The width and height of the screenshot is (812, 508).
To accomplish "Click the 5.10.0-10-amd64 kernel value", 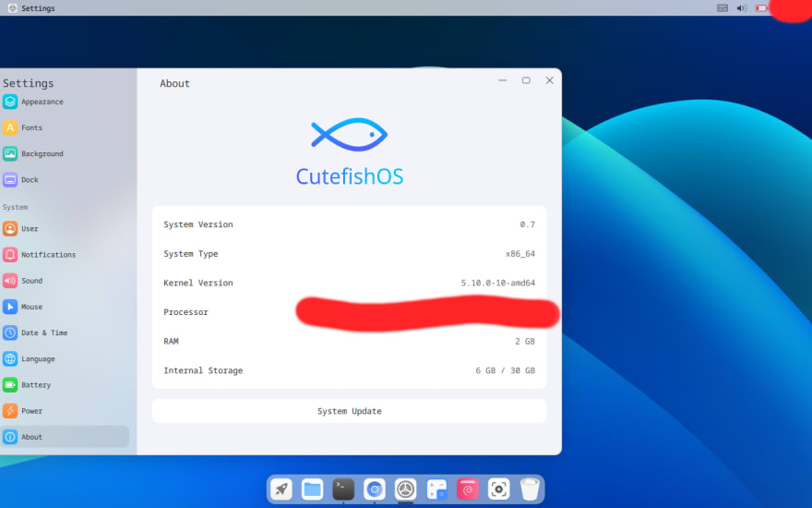I will [x=498, y=283].
